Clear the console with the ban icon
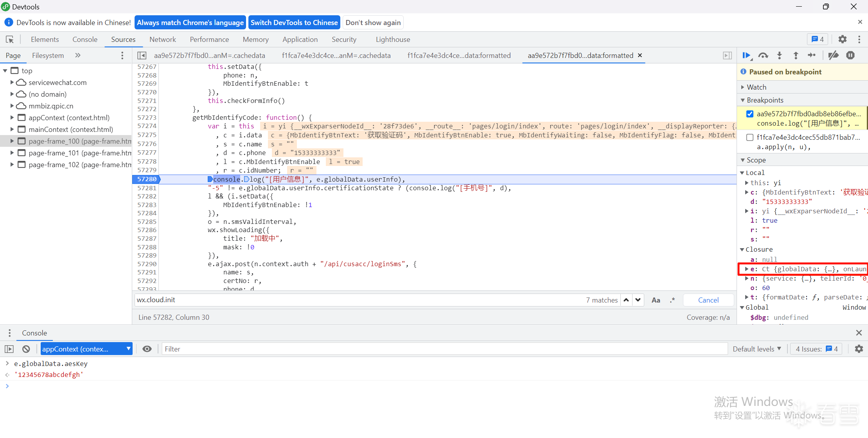 pyautogui.click(x=26, y=349)
